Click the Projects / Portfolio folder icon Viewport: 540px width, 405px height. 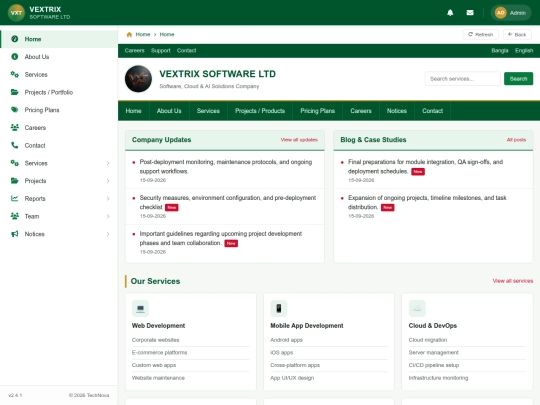(x=14, y=92)
